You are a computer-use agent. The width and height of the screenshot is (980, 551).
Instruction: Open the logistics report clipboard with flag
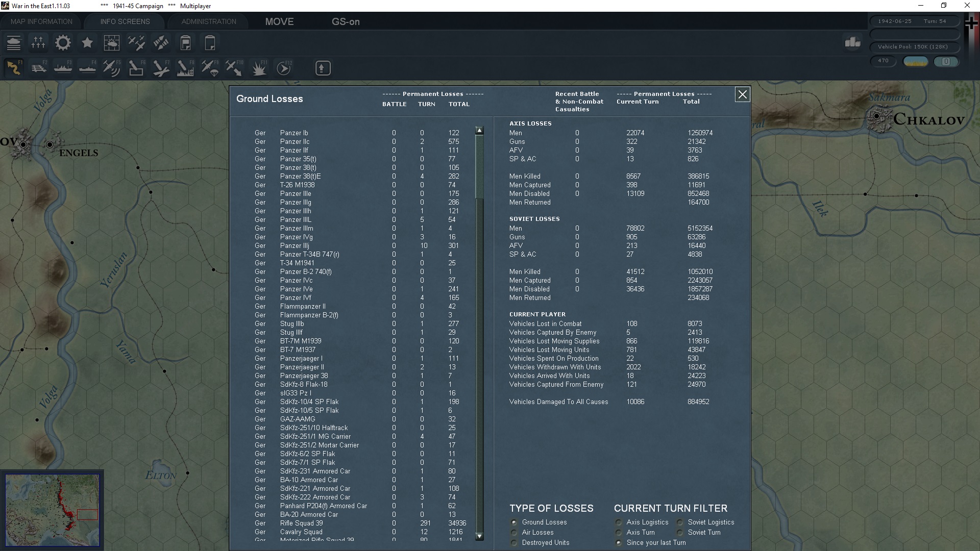185,43
